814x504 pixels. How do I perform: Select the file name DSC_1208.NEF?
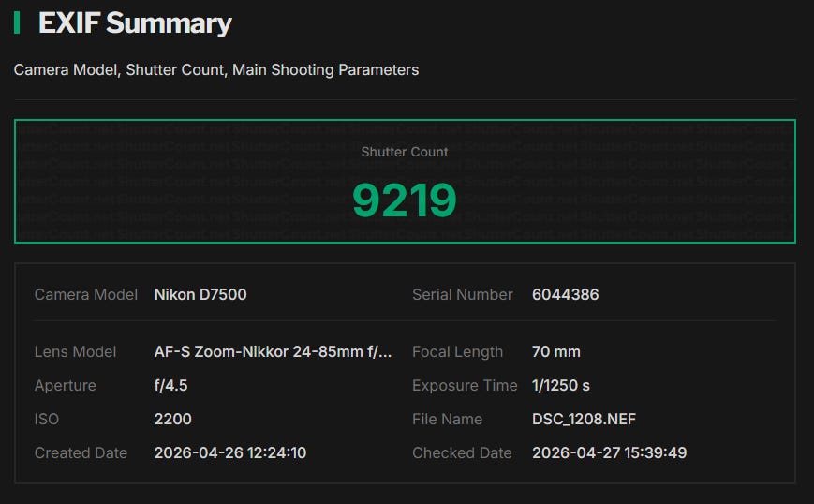tap(585, 420)
